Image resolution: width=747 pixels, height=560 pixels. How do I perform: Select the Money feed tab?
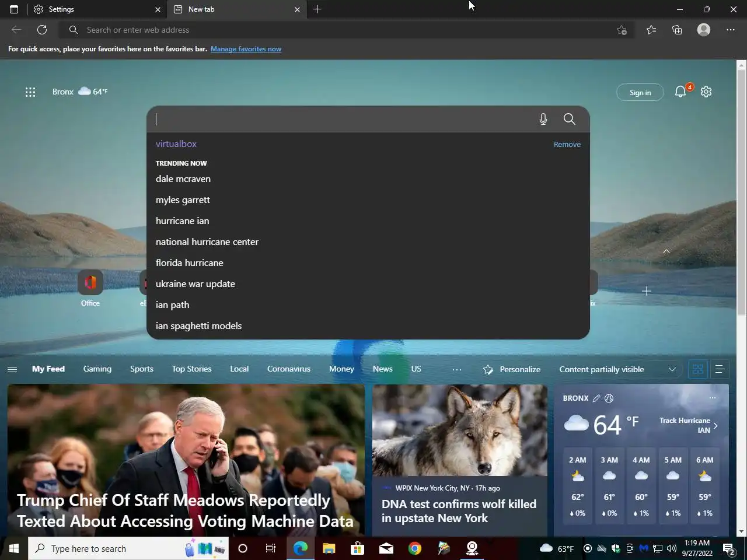(x=341, y=369)
